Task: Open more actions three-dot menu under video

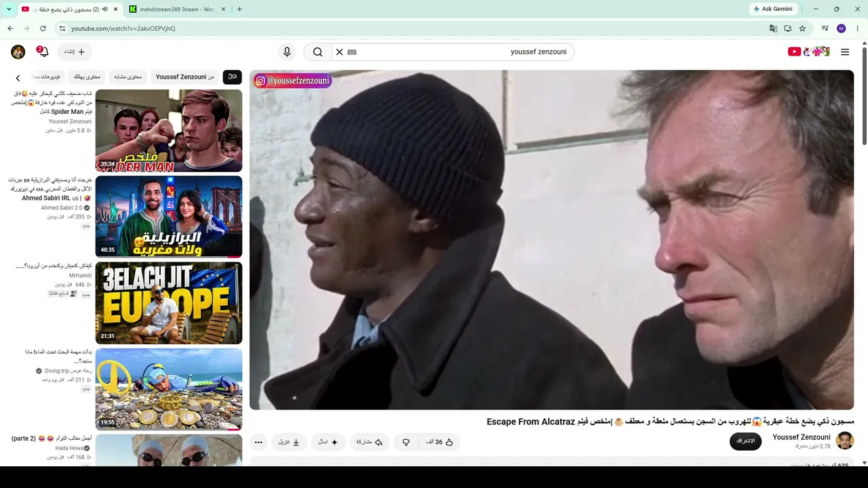Action: [x=258, y=442]
